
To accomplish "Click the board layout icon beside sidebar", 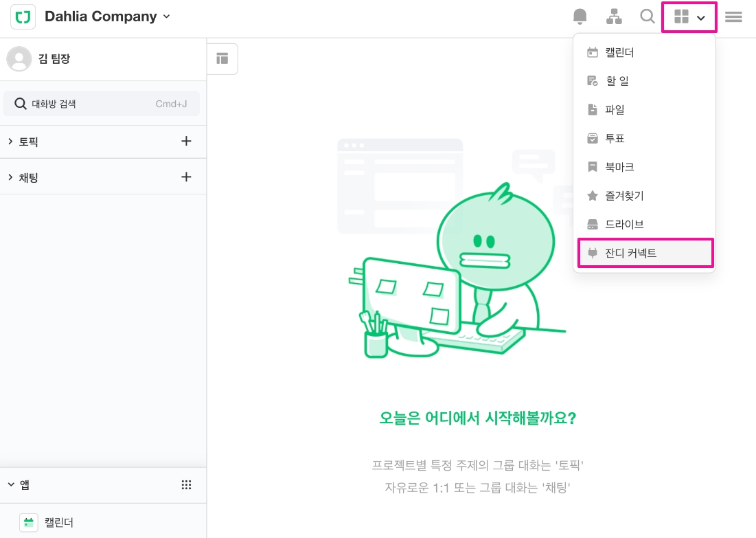I will click(222, 59).
